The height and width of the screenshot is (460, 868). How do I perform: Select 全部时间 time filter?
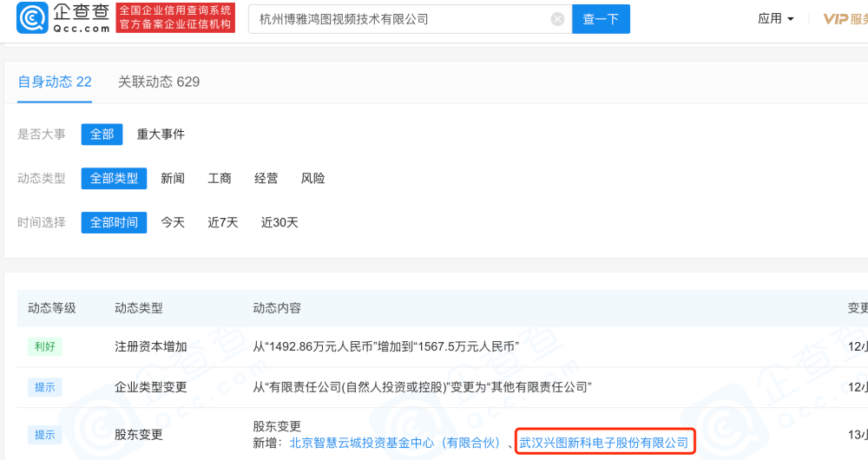115,222
